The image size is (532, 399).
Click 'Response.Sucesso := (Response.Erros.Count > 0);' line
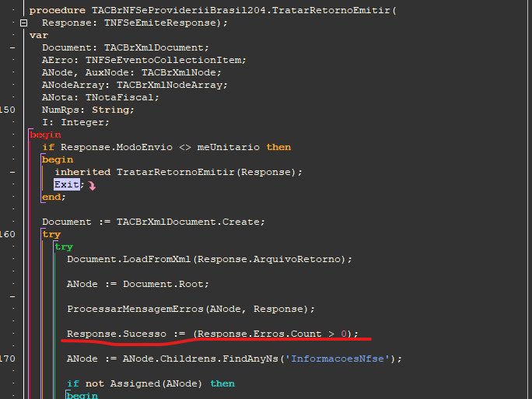212,334
